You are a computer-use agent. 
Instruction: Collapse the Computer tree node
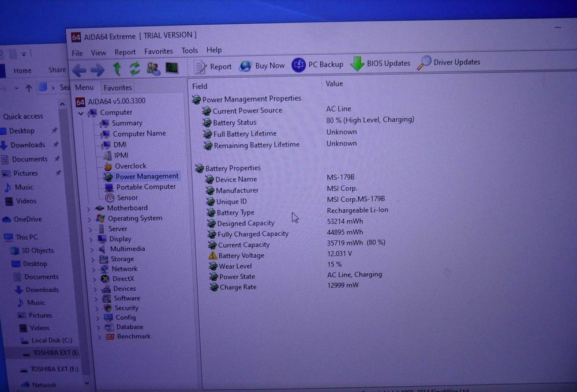(x=81, y=113)
